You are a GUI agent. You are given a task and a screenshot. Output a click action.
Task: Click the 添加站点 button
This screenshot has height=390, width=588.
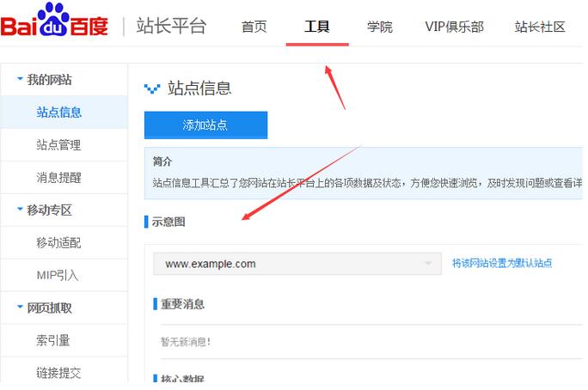point(205,125)
